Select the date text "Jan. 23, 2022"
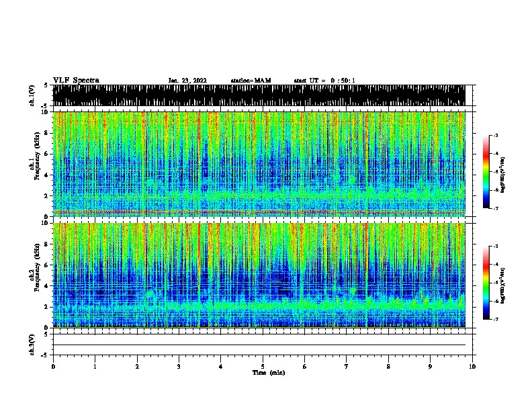The height and width of the screenshot is (411, 532). click(x=187, y=81)
